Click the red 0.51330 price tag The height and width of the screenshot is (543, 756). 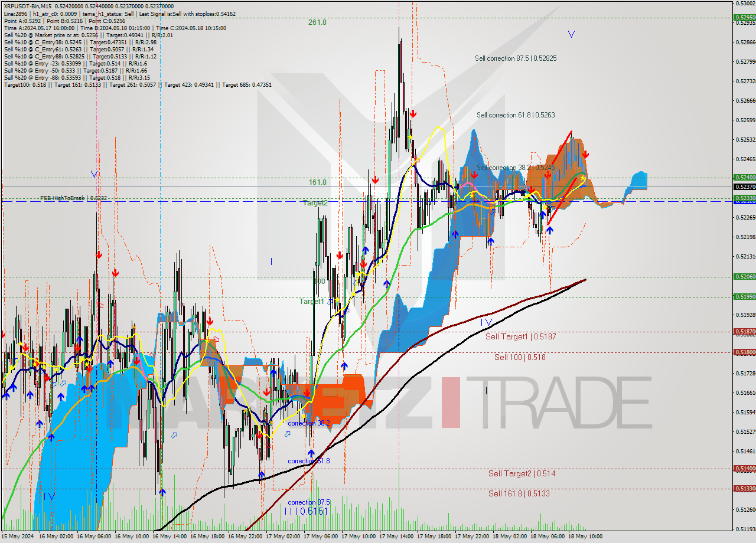(745, 488)
